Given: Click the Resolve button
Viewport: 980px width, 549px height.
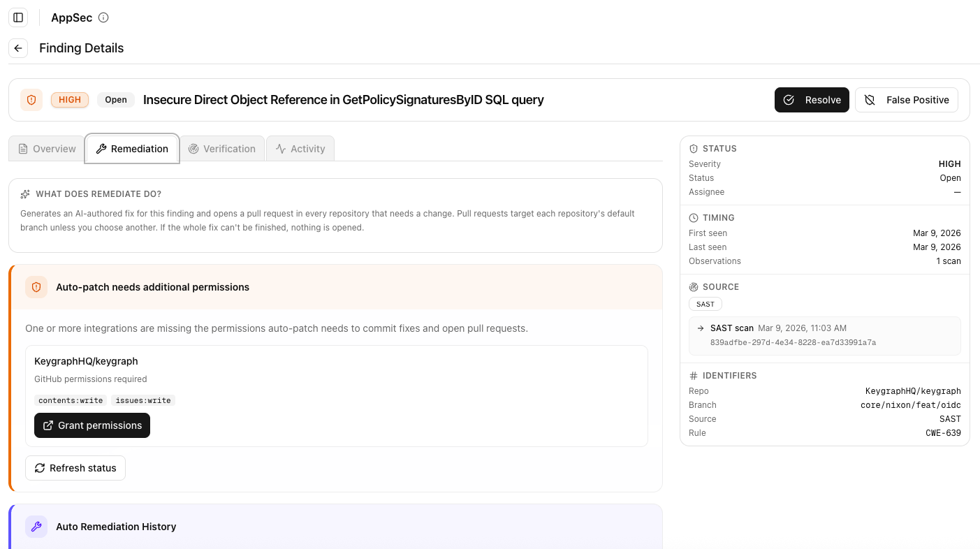Looking at the screenshot, I should point(812,100).
